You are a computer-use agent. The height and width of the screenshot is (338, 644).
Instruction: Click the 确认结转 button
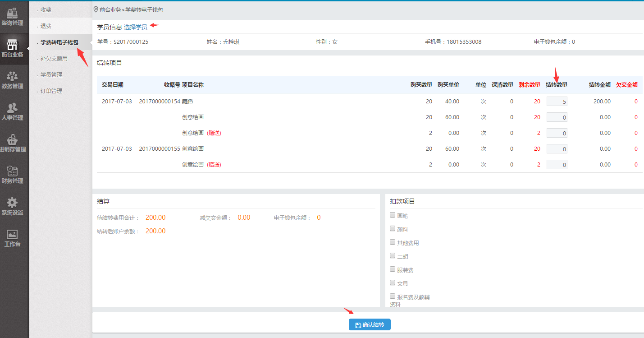click(x=370, y=325)
